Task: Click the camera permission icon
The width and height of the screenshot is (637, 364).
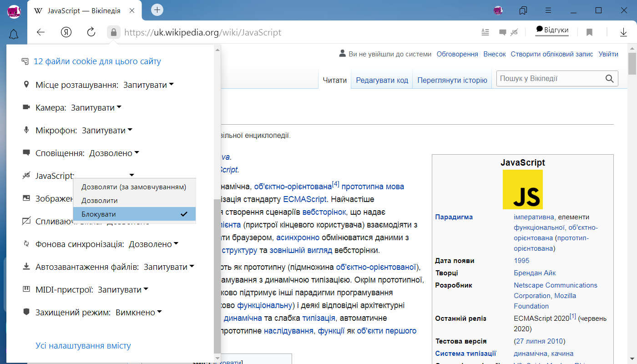Action: (26, 107)
